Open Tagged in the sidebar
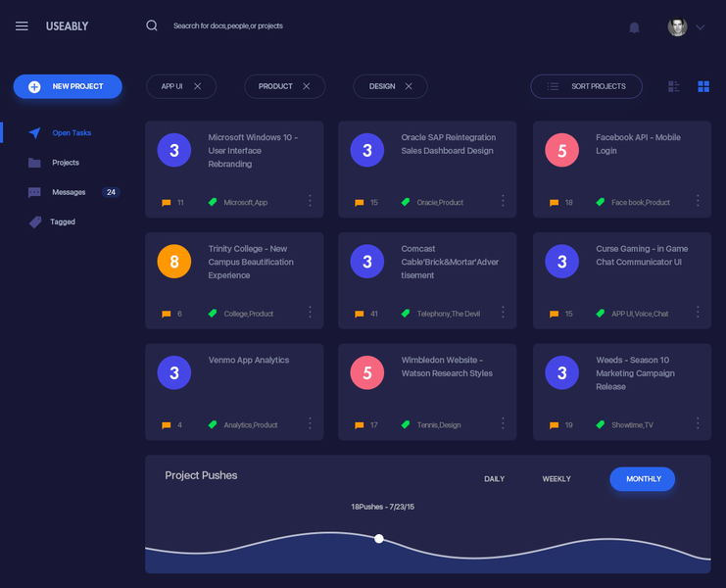 point(63,221)
